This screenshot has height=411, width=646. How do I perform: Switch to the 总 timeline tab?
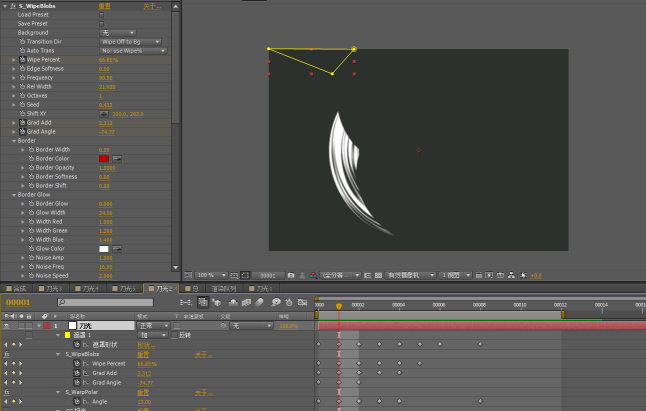192,289
